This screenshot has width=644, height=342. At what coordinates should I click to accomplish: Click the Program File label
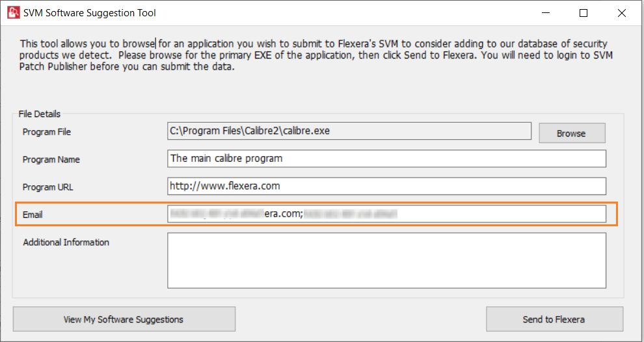click(x=47, y=132)
